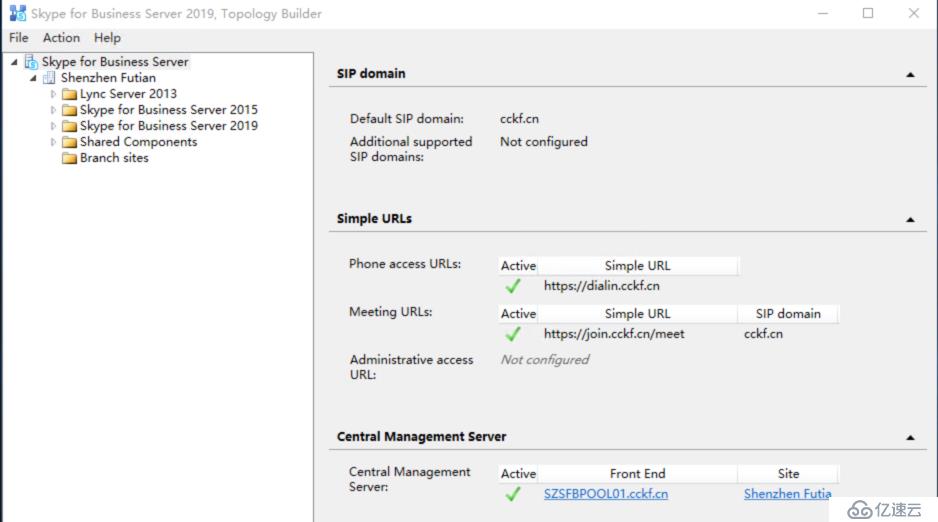
Task: Click the Skype for Business Server root node icon
Action: pos(31,62)
